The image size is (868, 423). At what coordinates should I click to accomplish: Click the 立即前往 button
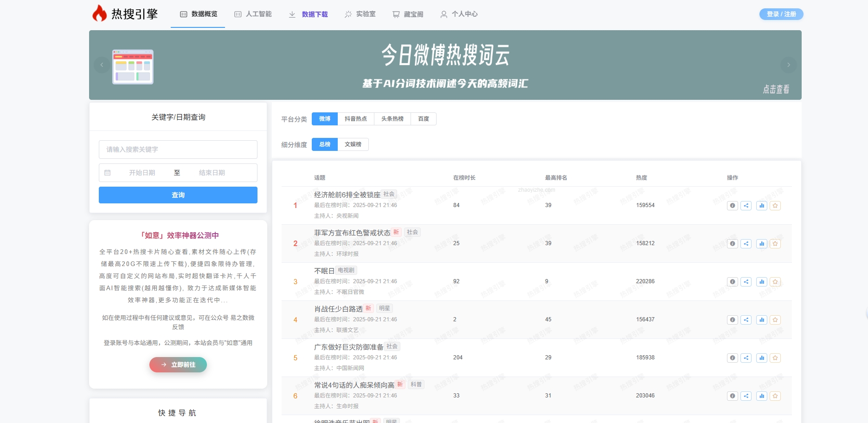(x=178, y=364)
